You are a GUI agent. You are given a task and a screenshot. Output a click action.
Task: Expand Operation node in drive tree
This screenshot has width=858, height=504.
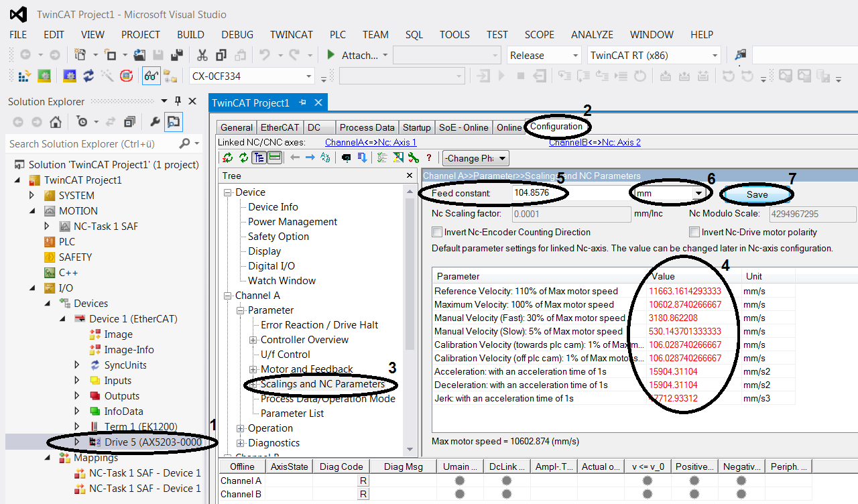point(241,428)
